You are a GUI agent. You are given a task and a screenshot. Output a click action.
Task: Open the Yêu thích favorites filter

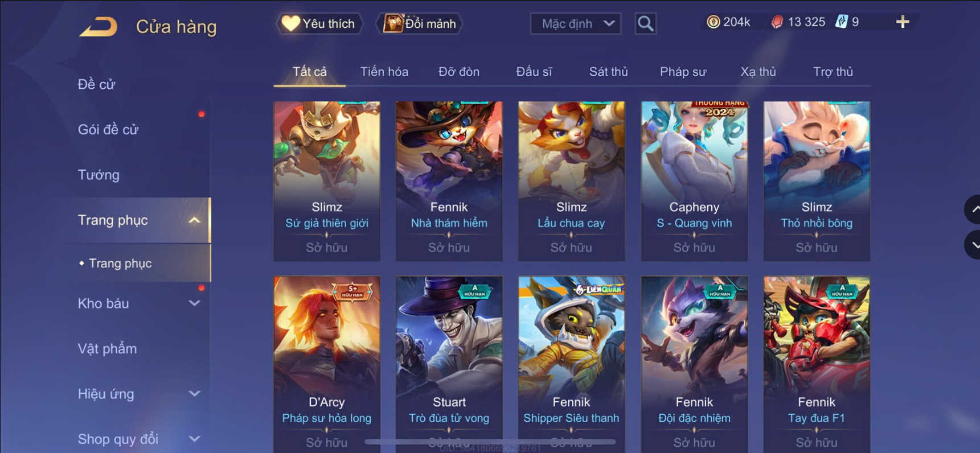click(319, 23)
